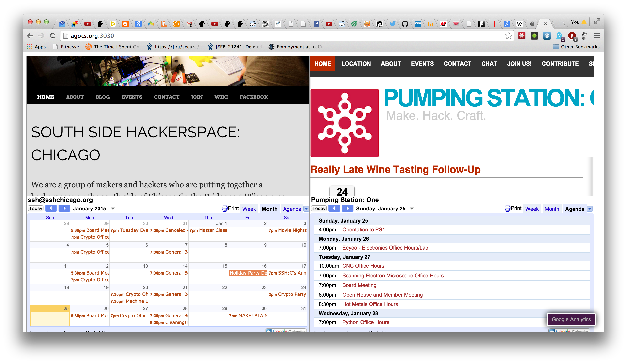Click the Pumping Station One logo
627x364 pixels.
click(345, 123)
